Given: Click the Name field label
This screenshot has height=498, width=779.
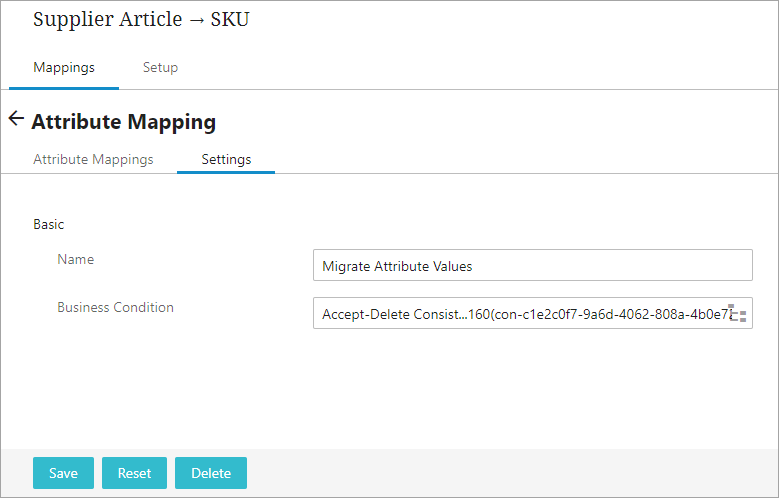Looking at the screenshot, I should 76,259.
